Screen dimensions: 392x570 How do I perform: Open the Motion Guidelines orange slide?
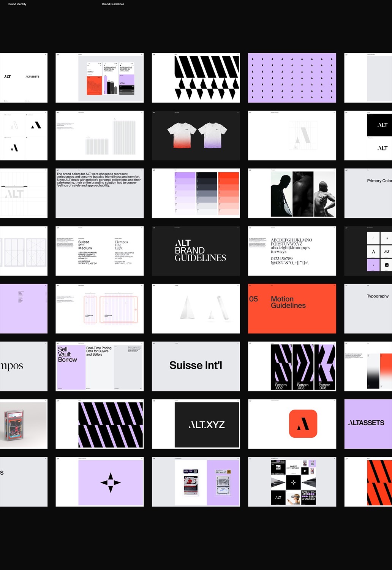tap(292, 309)
